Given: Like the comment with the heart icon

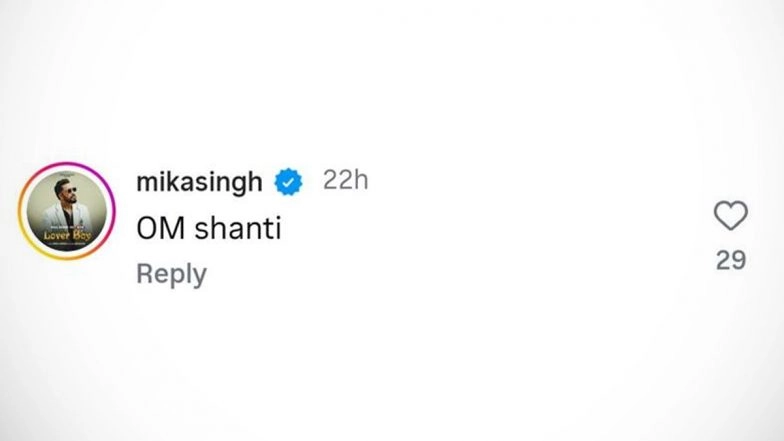Looking at the screenshot, I should click(x=731, y=216).
